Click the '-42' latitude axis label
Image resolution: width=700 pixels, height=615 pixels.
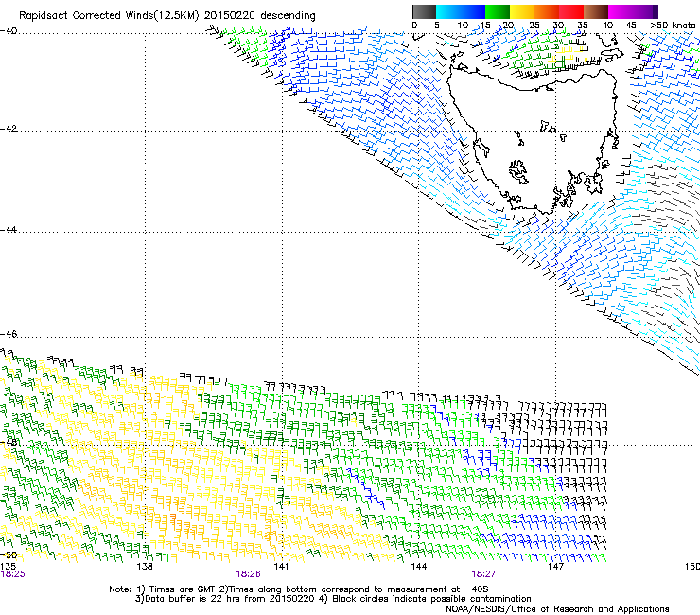pyautogui.click(x=9, y=129)
